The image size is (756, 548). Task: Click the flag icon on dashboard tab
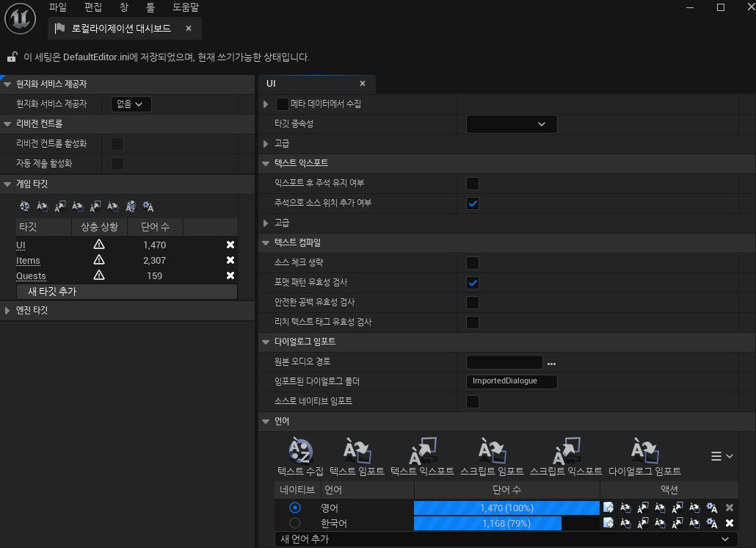(59, 29)
